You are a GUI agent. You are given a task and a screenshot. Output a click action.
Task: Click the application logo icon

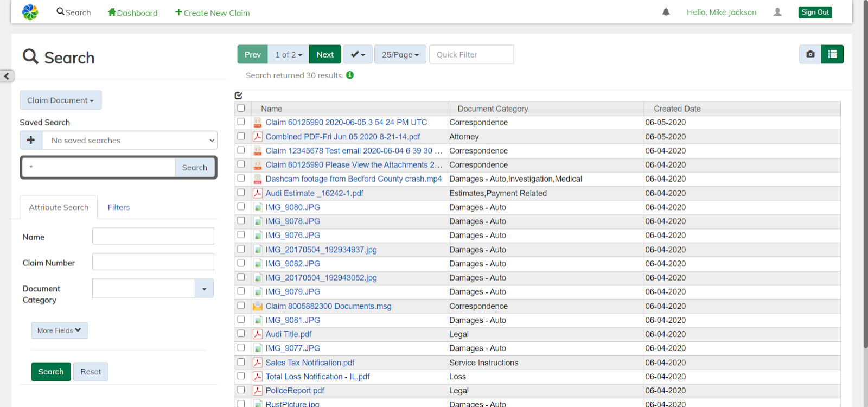pyautogui.click(x=30, y=12)
